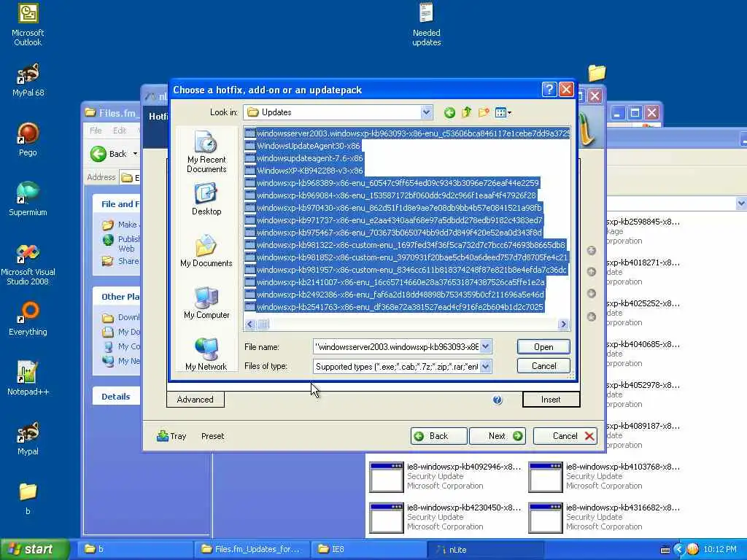Screen dimensions: 747x560
Task: Open ie8-windowsxp-kb4230450 update file
Action: [446, 517]
